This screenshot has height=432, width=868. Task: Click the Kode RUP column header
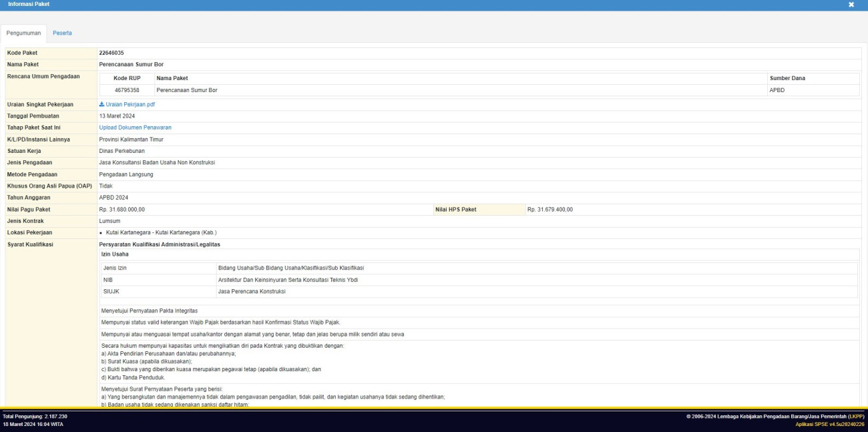pyautogui.click(x=126, y=78)
